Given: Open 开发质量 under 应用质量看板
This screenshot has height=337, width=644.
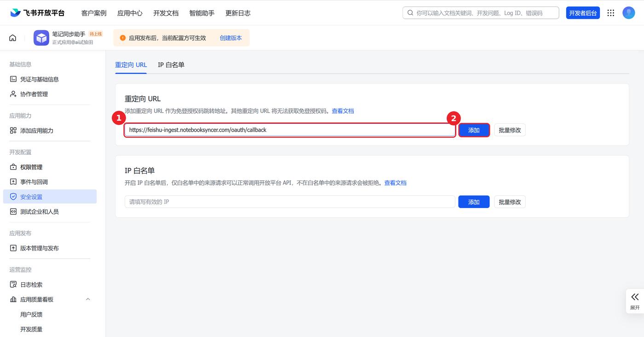Looking at the screenshot, I should (31, 329).
